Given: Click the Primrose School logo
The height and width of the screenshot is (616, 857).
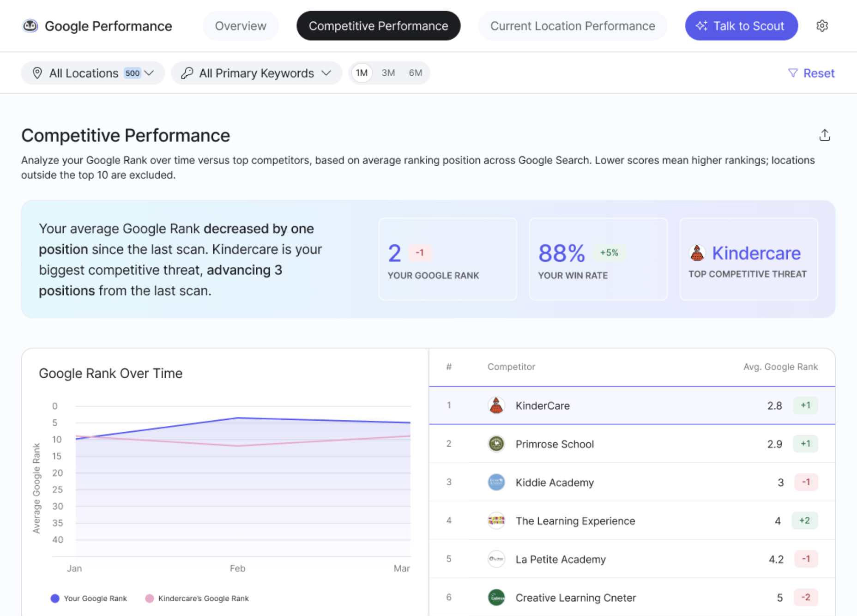Looking at the screenshot, I should (x=496, y=444).
